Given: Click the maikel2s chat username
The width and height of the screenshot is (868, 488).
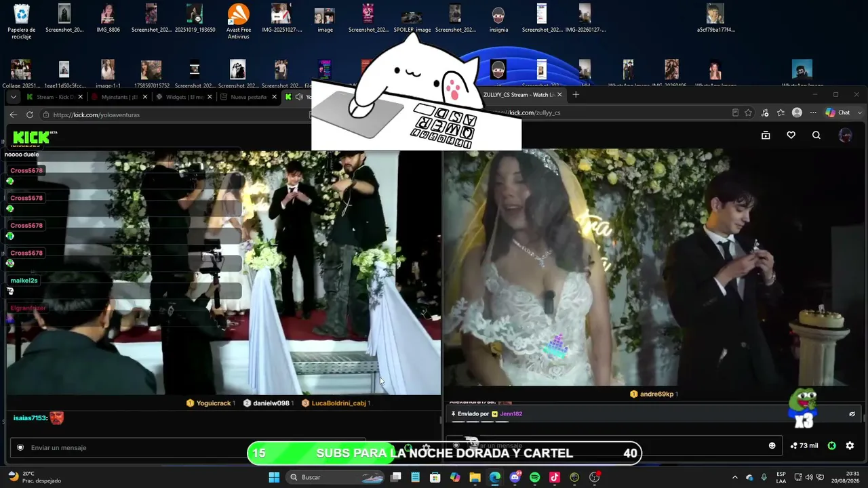Looking at the screenshot, I should pyautogui.click(x=24, y=281).
